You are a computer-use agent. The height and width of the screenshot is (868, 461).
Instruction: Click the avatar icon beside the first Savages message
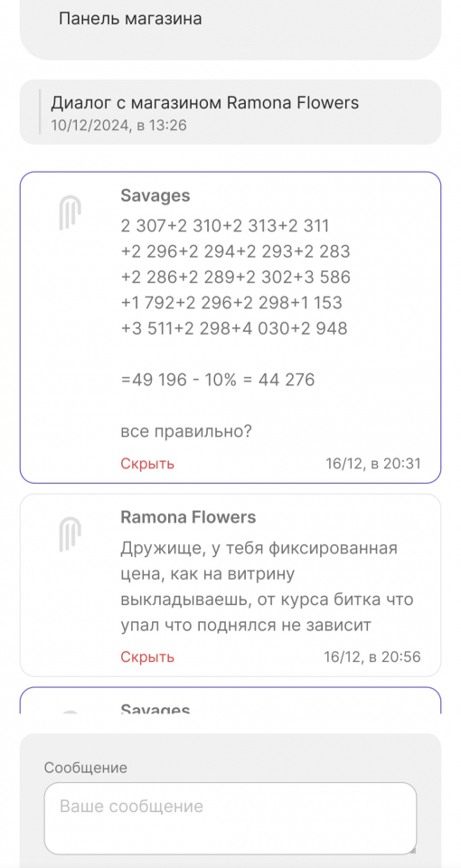pyautogui.click(x=71, y=214)
